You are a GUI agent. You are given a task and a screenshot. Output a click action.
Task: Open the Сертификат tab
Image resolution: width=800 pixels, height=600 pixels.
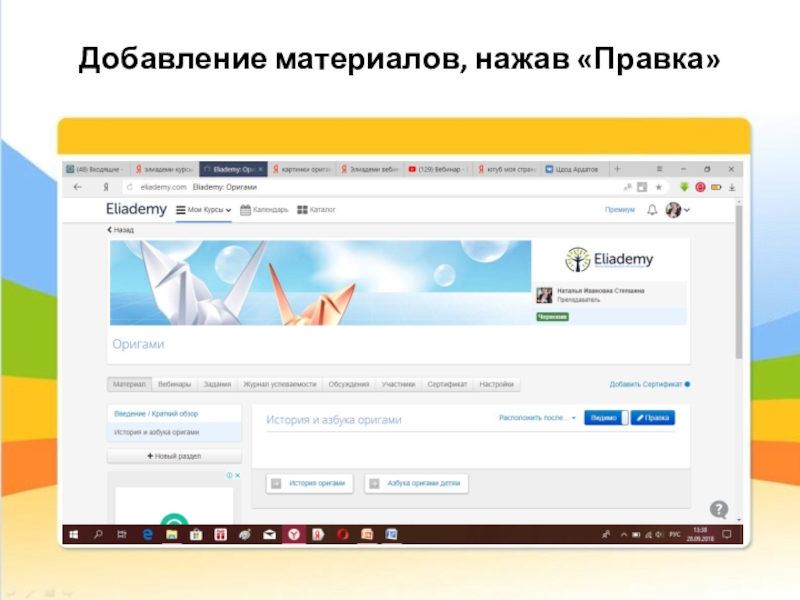click(x=447, y=384)
